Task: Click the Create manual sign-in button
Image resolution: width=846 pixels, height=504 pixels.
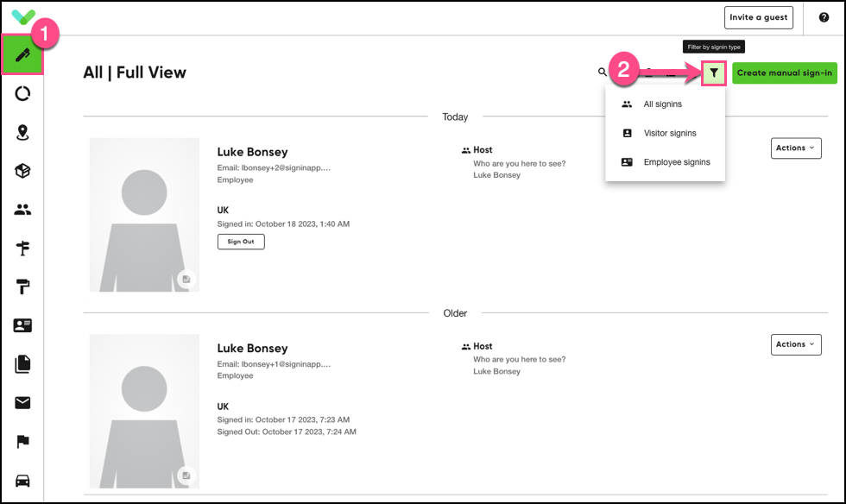Action: click(x=784, y=72)
